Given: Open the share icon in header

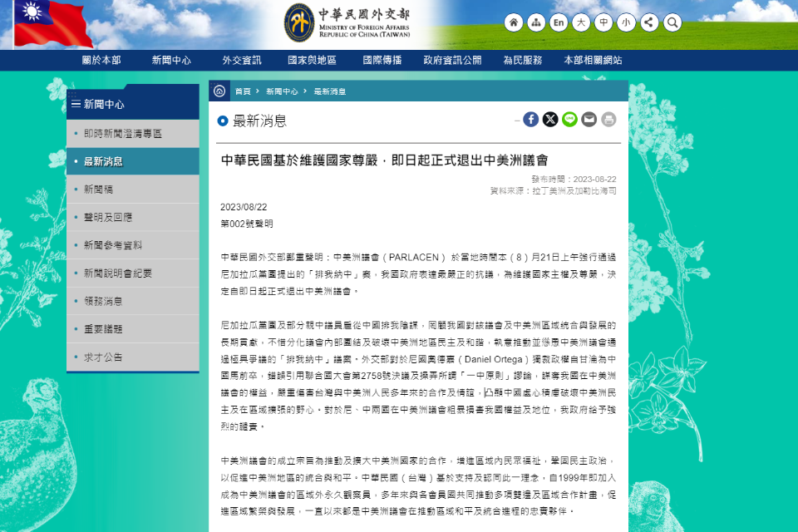Looking at the screenshot, I should click(649, 22).
